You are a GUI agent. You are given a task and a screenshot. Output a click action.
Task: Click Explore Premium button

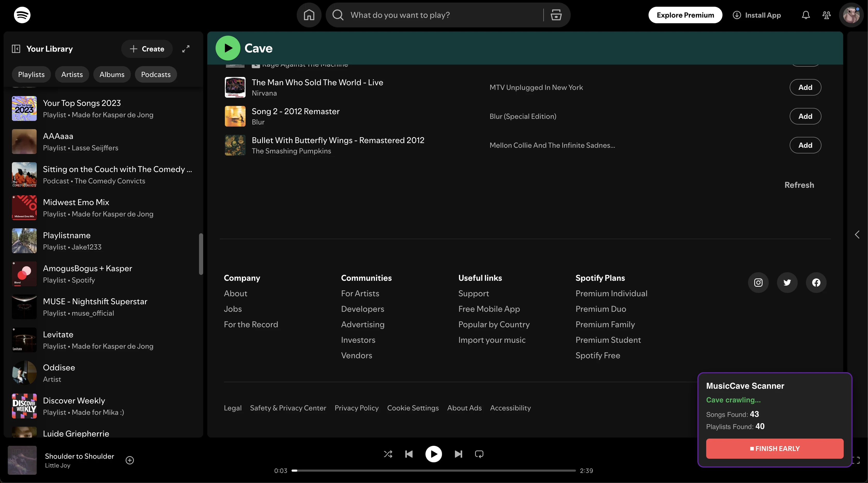tap(685, 15)
